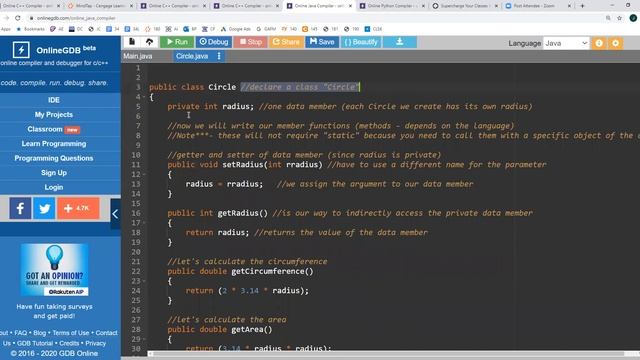
Task: Open Classroom in sidebar
Action: (x=54, y=129)
